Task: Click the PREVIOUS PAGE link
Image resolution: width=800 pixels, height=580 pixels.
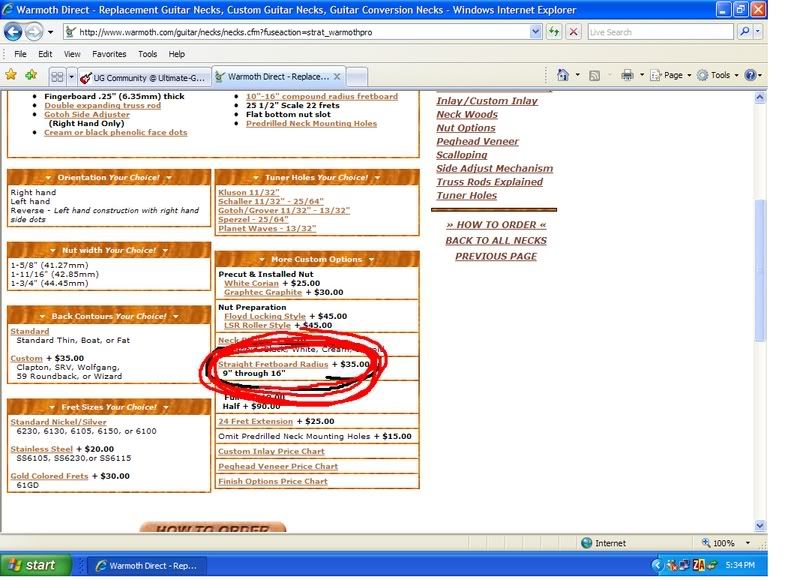Action: [496, 257]
